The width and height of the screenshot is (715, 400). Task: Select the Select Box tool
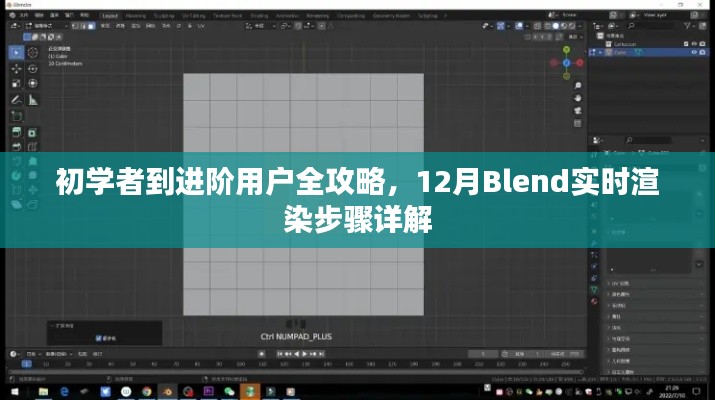click(x=16, y=53)
